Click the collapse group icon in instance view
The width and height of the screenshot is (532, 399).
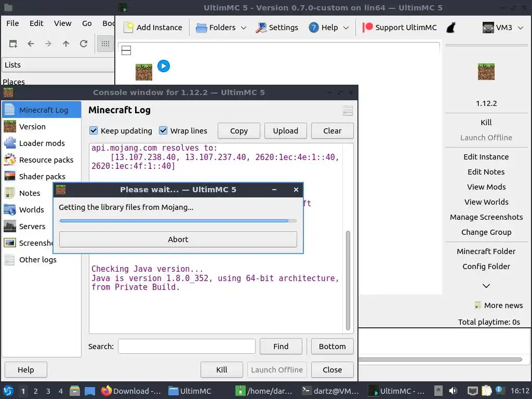point(126,50)
